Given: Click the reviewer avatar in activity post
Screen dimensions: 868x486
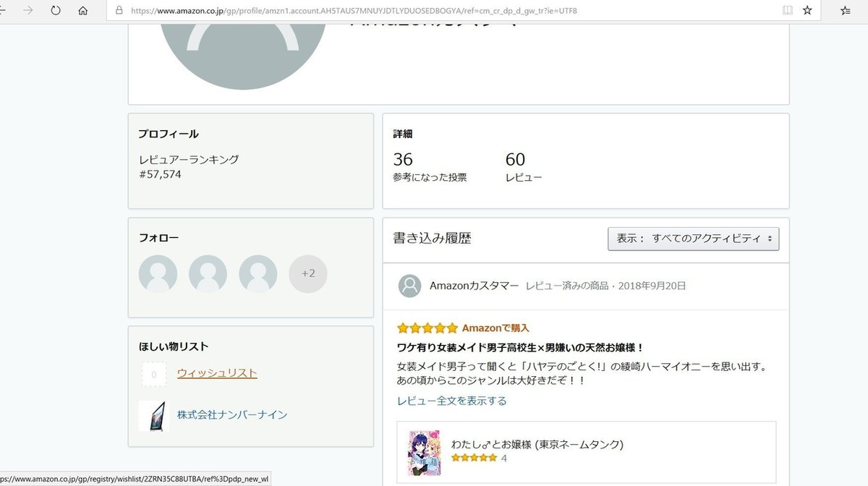Looking at the screenshot, I should coord(410,286).
